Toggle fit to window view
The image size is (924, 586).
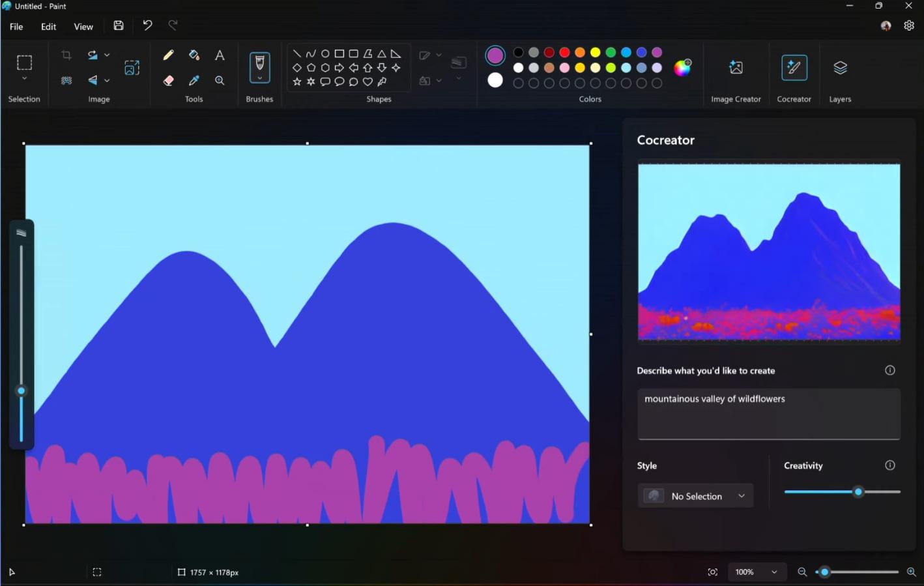(712, 572)
